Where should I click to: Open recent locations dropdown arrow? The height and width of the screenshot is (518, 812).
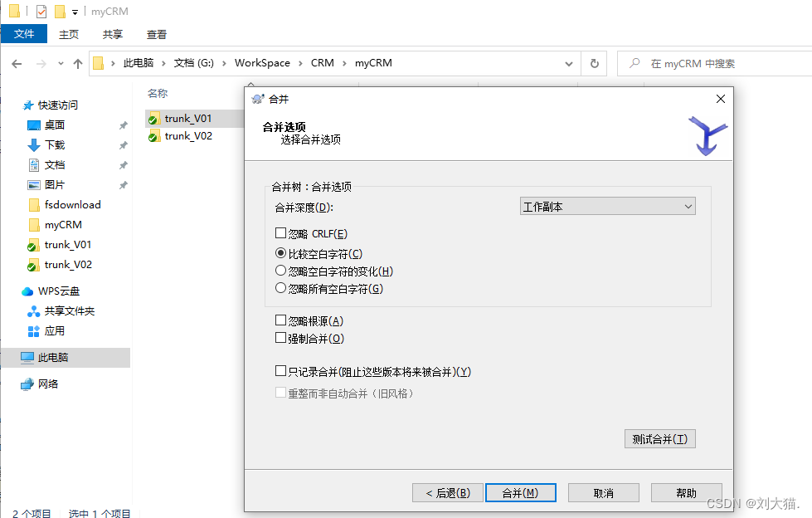(61, 64)
